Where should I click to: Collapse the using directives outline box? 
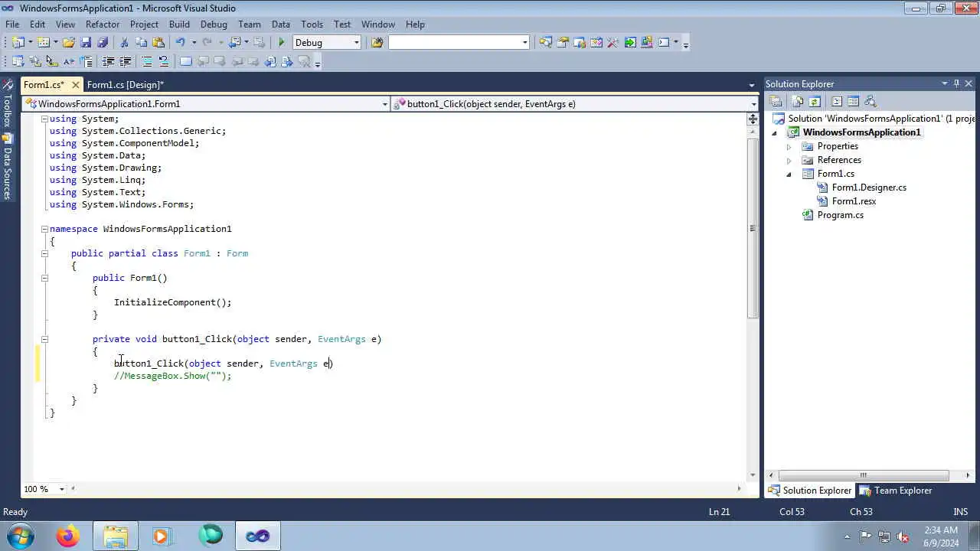(x=44, y=119)
